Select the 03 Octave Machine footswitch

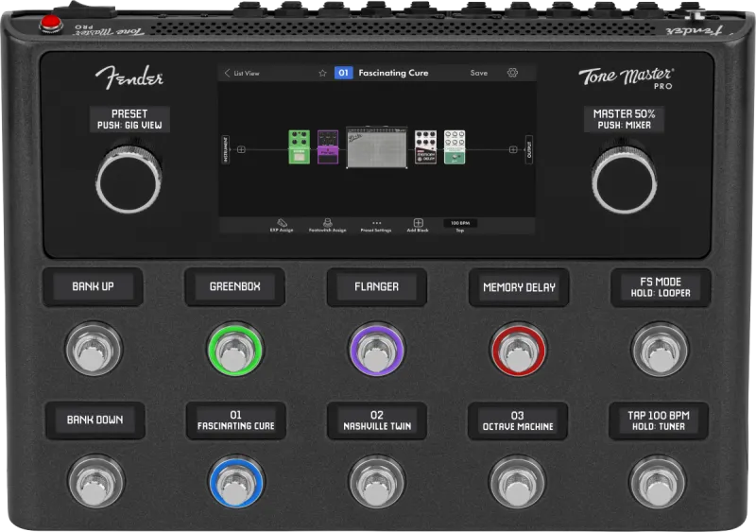point(517,482)
